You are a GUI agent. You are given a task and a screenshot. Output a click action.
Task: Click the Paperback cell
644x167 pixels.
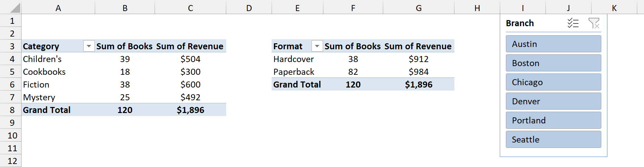pyautogui.click(x=297, y=72)
